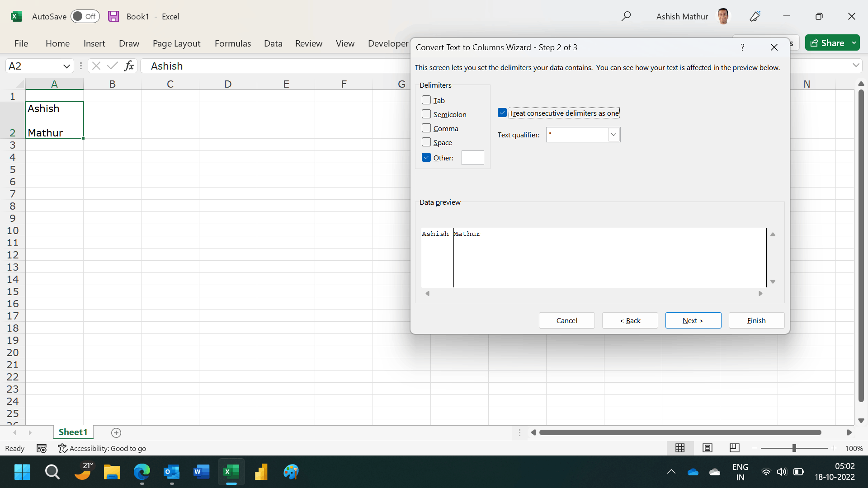Switch to the Data ribbon tab
This screenshot has height=488, width=868.
click(273, 43)
